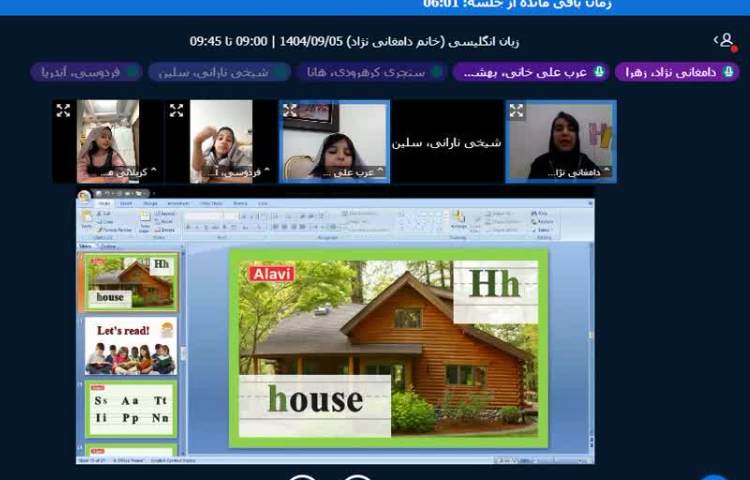Select the عرب علی خانی participant chip
This screenshot has height=480, width=750.
coord(531,72)
